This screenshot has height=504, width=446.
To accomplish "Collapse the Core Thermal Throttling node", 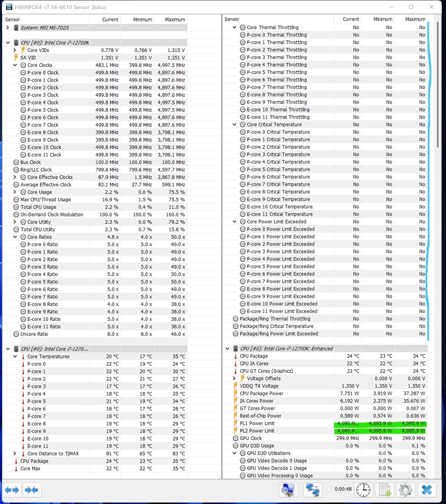I will click(x=234, y=28).
